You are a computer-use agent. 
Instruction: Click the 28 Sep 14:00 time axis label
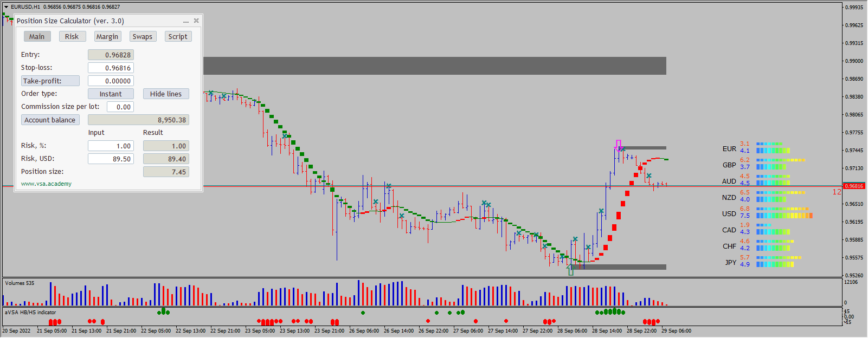[607, 330]
